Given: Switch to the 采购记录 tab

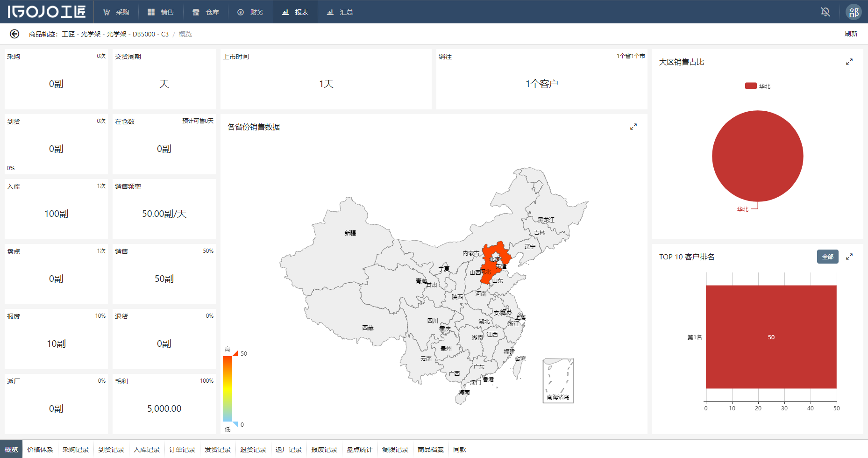Looking at the screenshot, I should point(76,450).
